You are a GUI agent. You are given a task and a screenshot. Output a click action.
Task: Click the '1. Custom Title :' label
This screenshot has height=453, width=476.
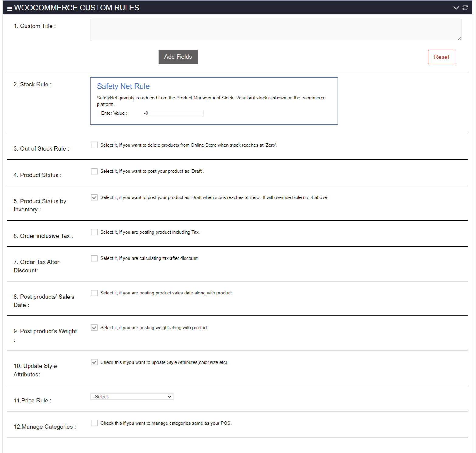[x=35, y=26]
